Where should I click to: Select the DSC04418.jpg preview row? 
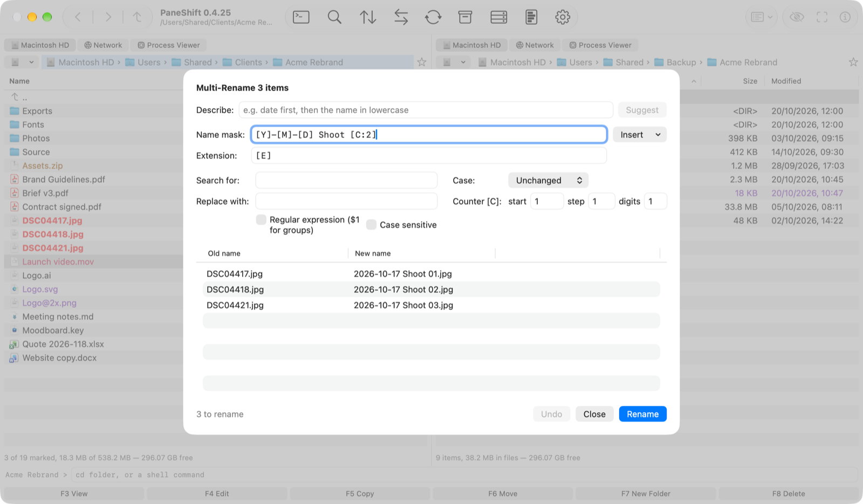click(432, 289)
